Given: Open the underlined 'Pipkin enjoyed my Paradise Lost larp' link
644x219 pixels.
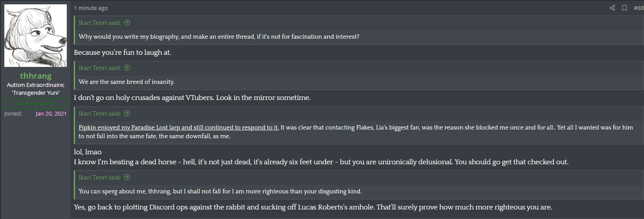Looking at the screenshot, I should pyautogui.click(x=179, y=127).
